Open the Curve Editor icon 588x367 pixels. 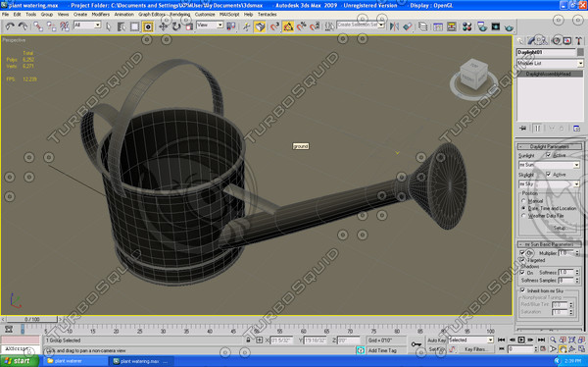pos(438,26)
